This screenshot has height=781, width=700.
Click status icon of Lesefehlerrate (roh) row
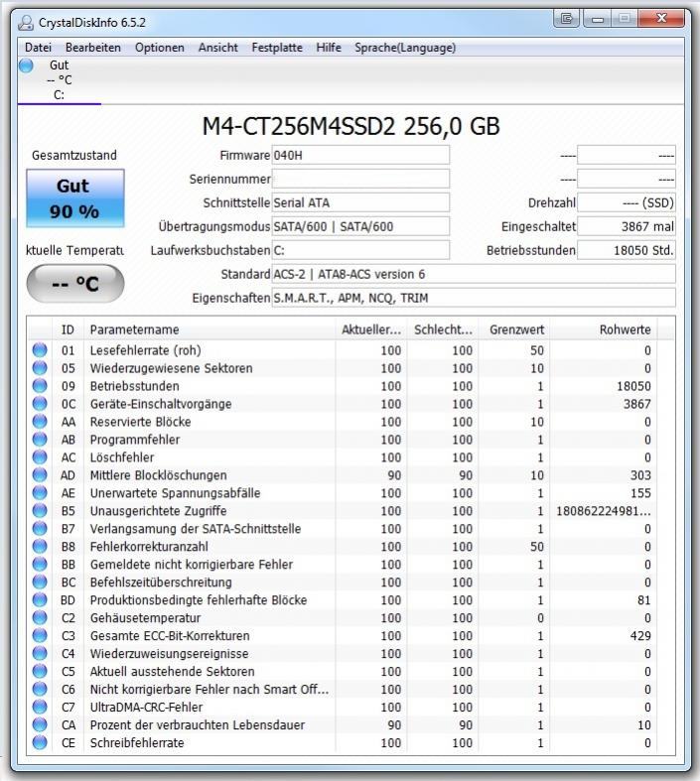coord(40,350)
